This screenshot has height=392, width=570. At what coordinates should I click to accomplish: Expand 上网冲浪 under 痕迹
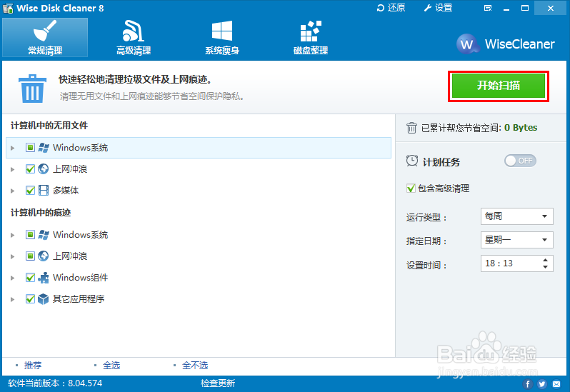point(13,256)
